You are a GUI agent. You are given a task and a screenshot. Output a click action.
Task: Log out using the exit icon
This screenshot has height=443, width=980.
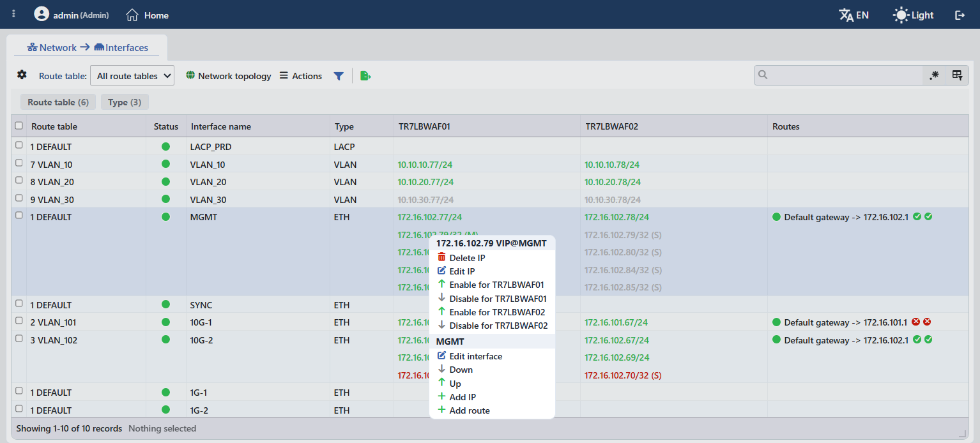click(x=960, y=15)
